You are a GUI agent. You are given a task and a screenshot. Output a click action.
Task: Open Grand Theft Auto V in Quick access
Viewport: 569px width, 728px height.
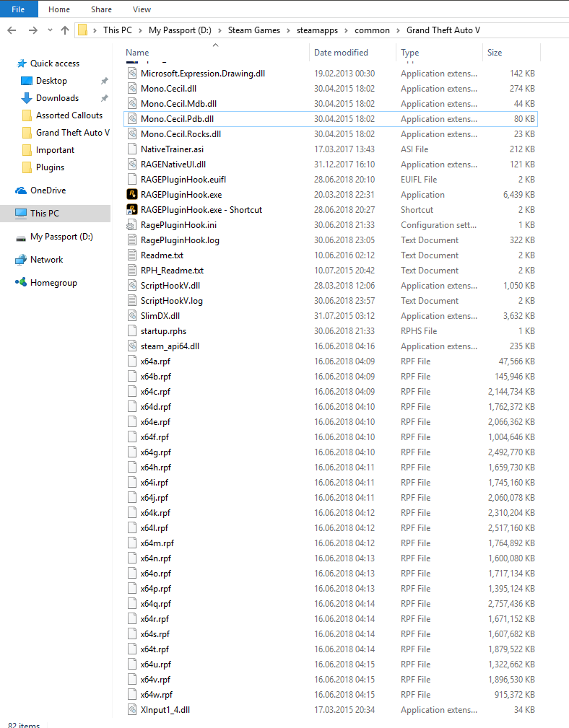point(73,133)
